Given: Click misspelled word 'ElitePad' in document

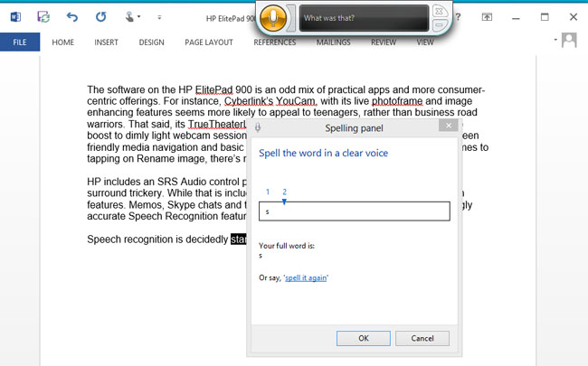Looking at the screenshot, I should point(213,89).
